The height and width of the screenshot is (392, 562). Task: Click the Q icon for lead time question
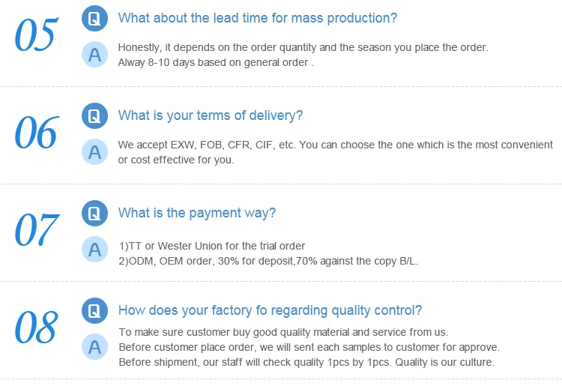[94, 19]
